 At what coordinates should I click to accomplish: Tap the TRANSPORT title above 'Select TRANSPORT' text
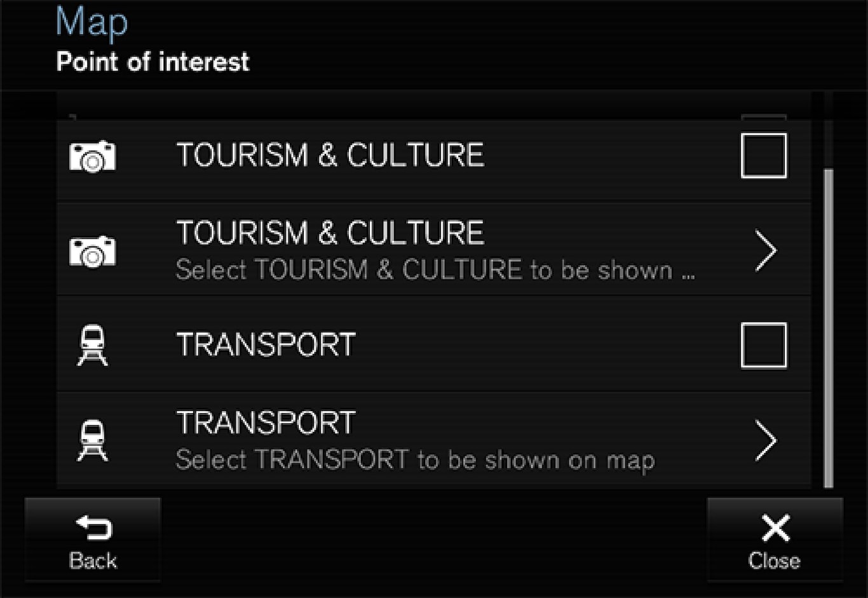pos(266,423)
